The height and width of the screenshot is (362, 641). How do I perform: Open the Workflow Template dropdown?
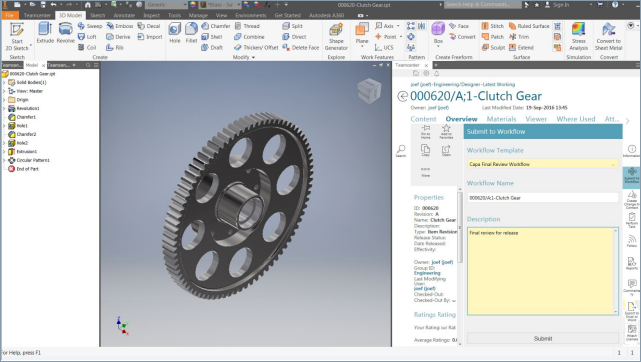point(542,164)
